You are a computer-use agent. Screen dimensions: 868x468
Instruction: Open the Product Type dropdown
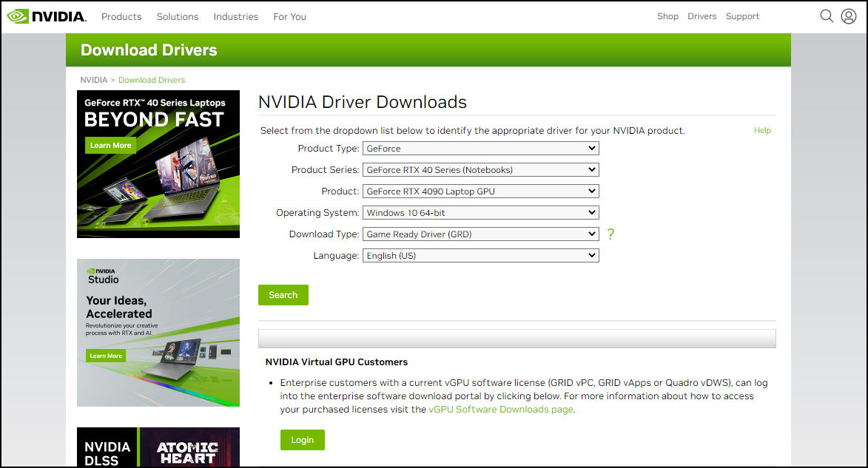tap(480, 148)
